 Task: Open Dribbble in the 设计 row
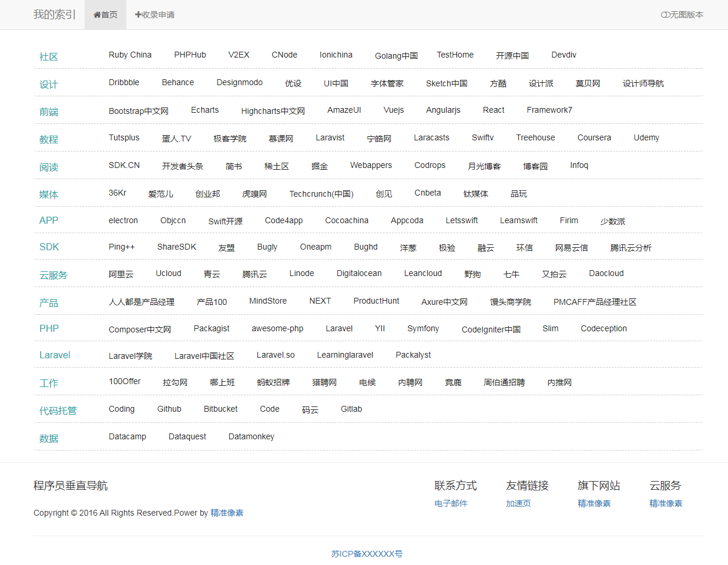(123, 82)
